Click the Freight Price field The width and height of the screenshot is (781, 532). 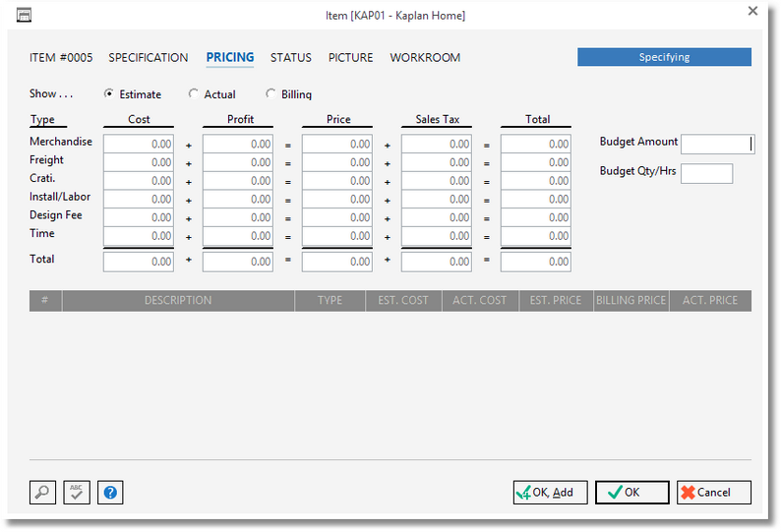[x=337, y=162]
